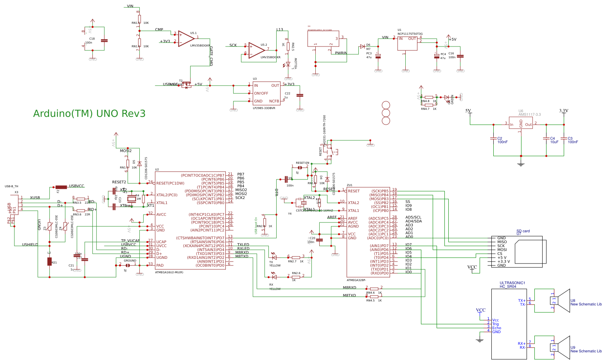Screen dimensions: 606x364
Task: Select the TP_VUCAP net label
Action: tap(130, 240)
